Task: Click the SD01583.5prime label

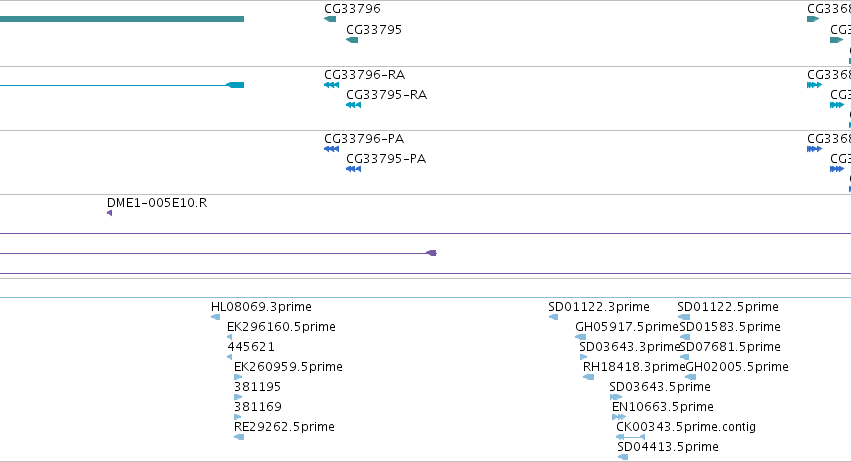Action: 730,327
